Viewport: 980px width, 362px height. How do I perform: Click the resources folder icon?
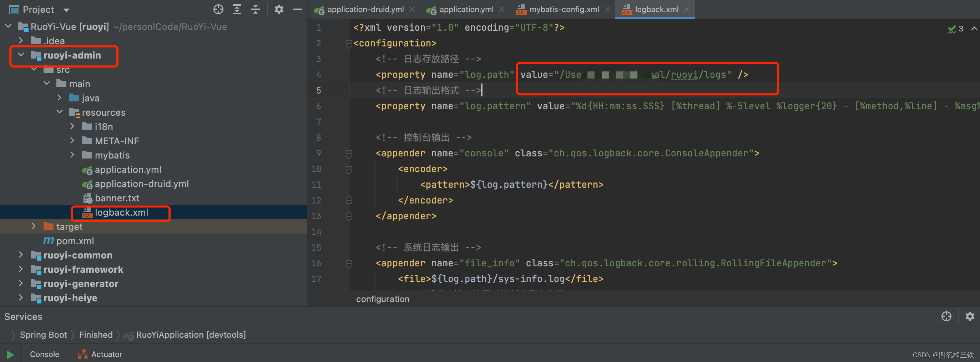(x=74, y=112)
